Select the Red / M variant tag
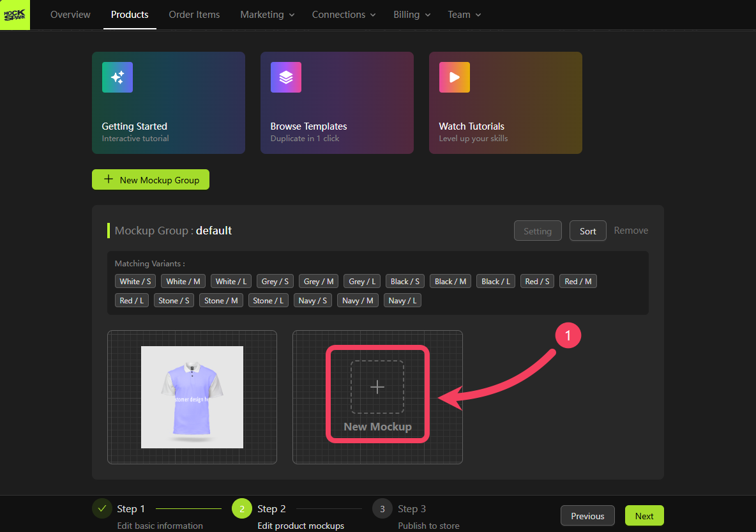Screen dimensions: 756x532 pos(578,281)
